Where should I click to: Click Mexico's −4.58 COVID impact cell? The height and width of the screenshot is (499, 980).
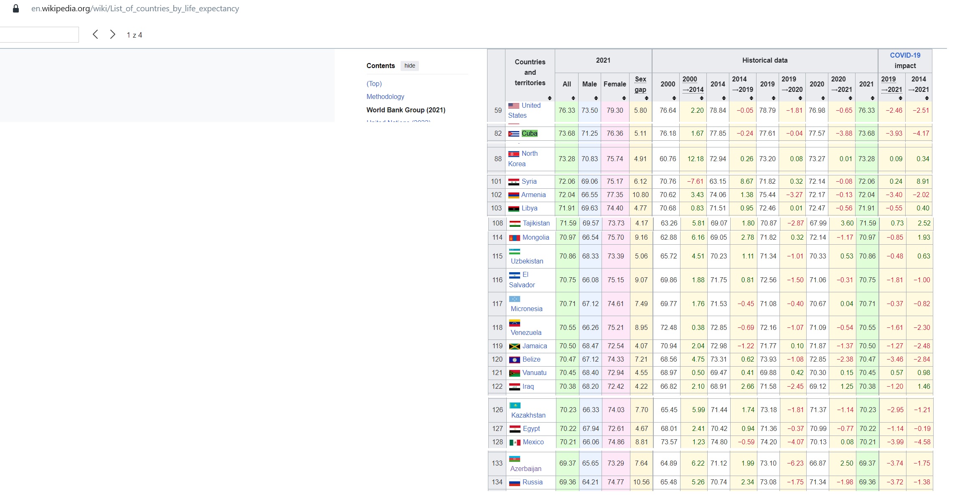click(x=920, y=442)
